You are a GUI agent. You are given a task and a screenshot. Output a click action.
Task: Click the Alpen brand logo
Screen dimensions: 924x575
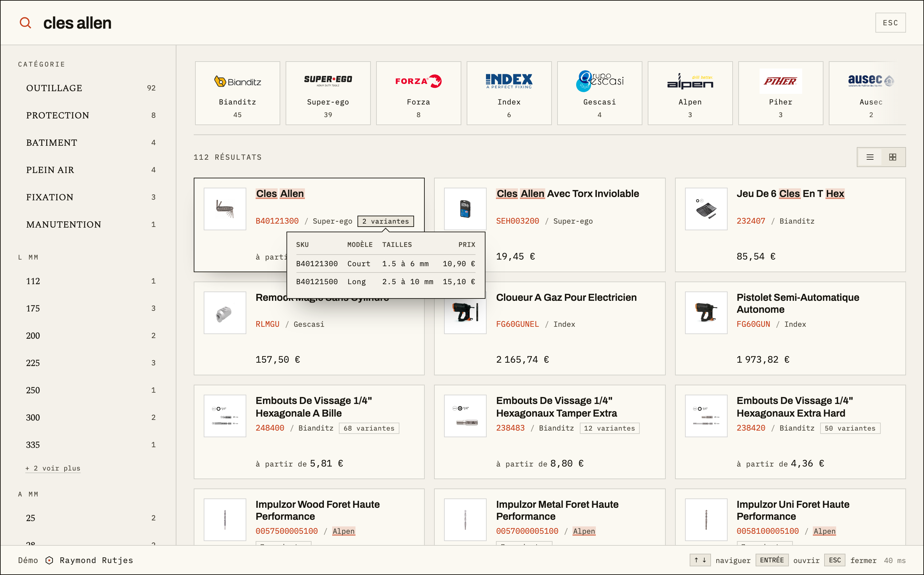tap(690, 81)
